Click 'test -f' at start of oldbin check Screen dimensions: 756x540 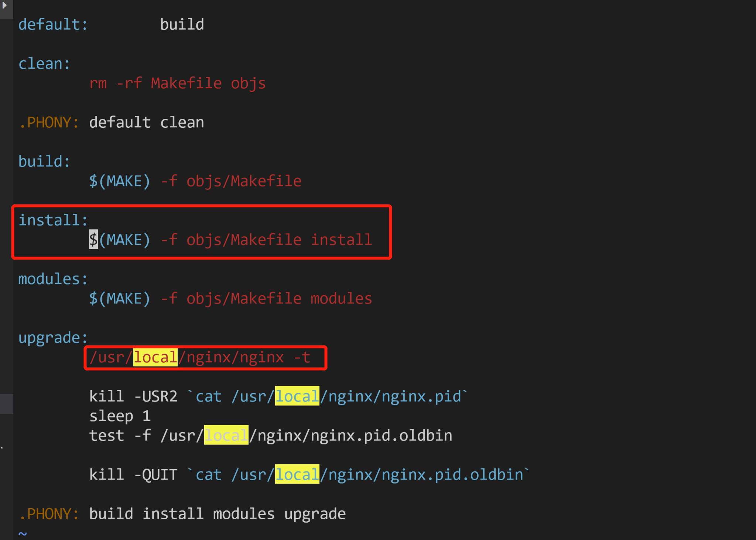pyautogui.click(x=120, y=436)
